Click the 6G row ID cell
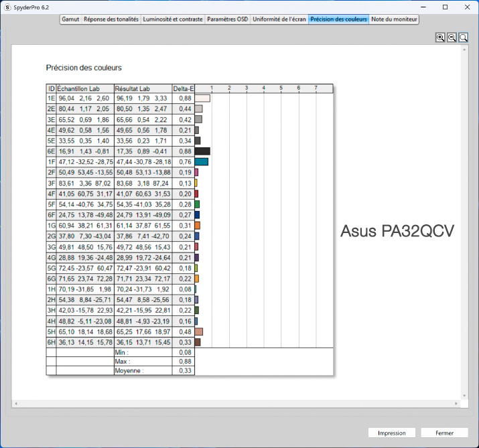This screenshot has height=448, width=479. coord(52,279)
